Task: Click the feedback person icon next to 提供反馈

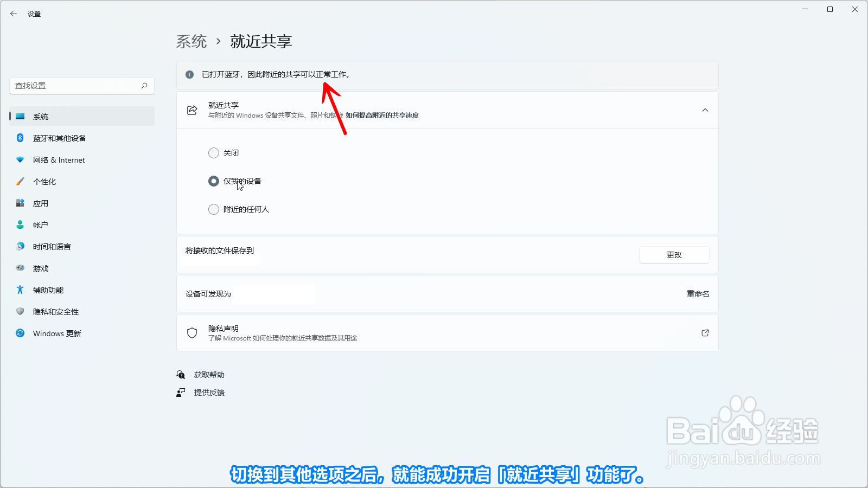Action: click(181, 393)
